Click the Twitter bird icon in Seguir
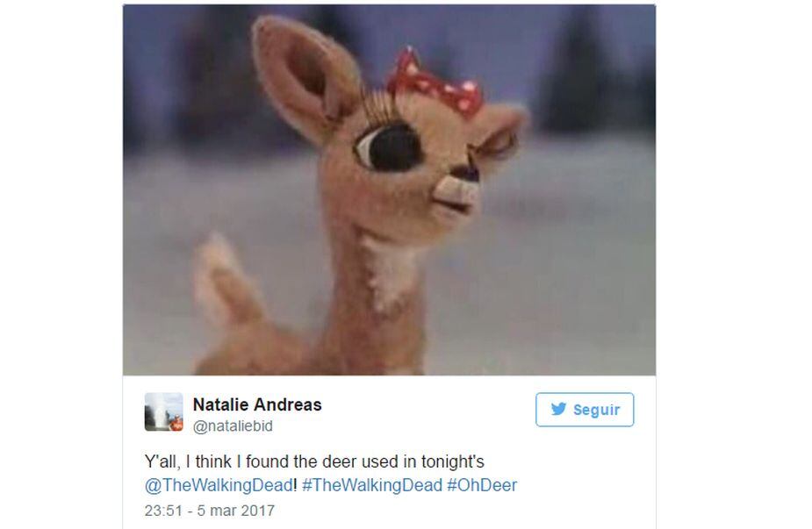The image size is (812, 529). [x=558, y=409]
